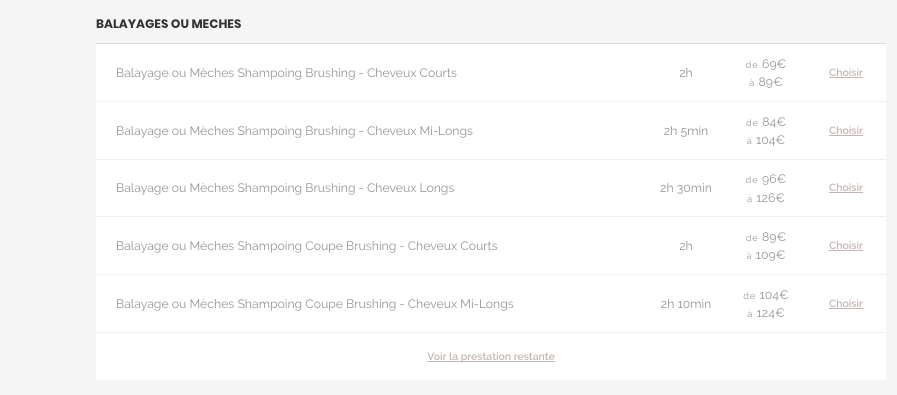The width and height of the screenshot is (897, 395).
Task: Select Choisir for Shampoing Brushing Cheveux Longs
Action: 846,188
